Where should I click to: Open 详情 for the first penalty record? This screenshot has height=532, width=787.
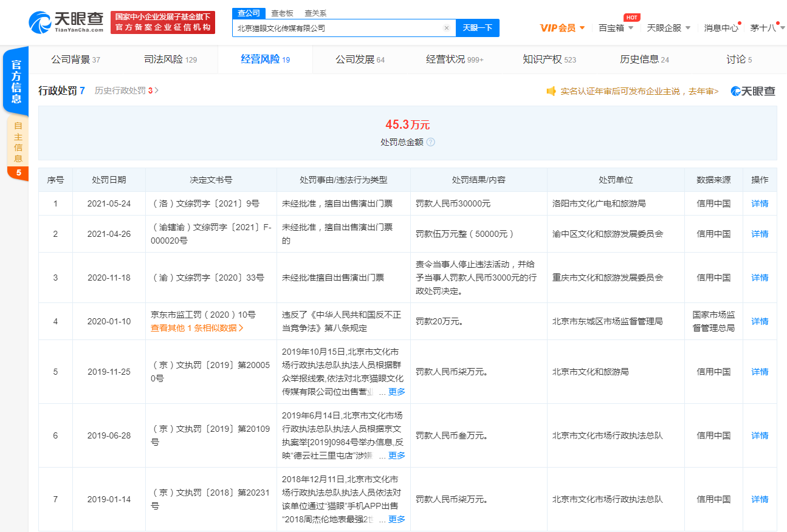pyautogui.click(x=759, y=203)
